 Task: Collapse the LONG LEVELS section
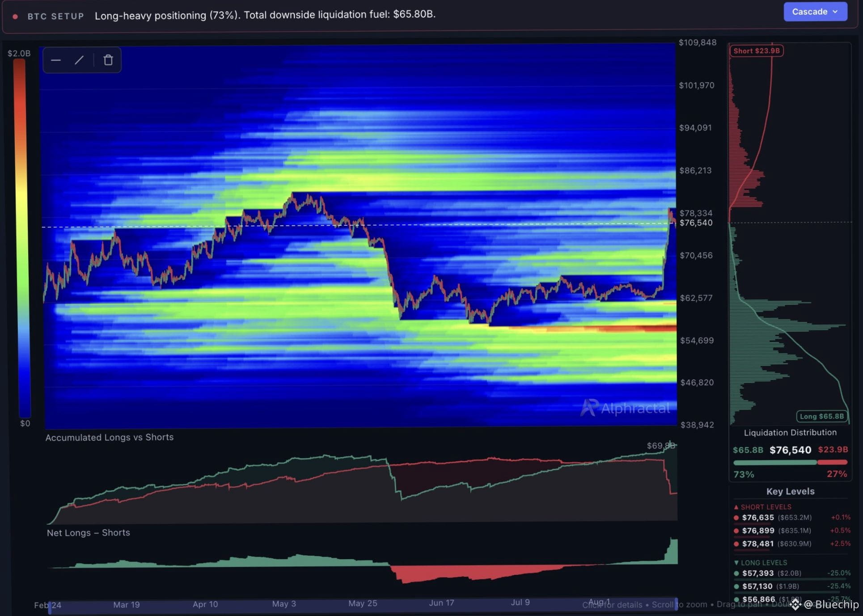[761, 563]
